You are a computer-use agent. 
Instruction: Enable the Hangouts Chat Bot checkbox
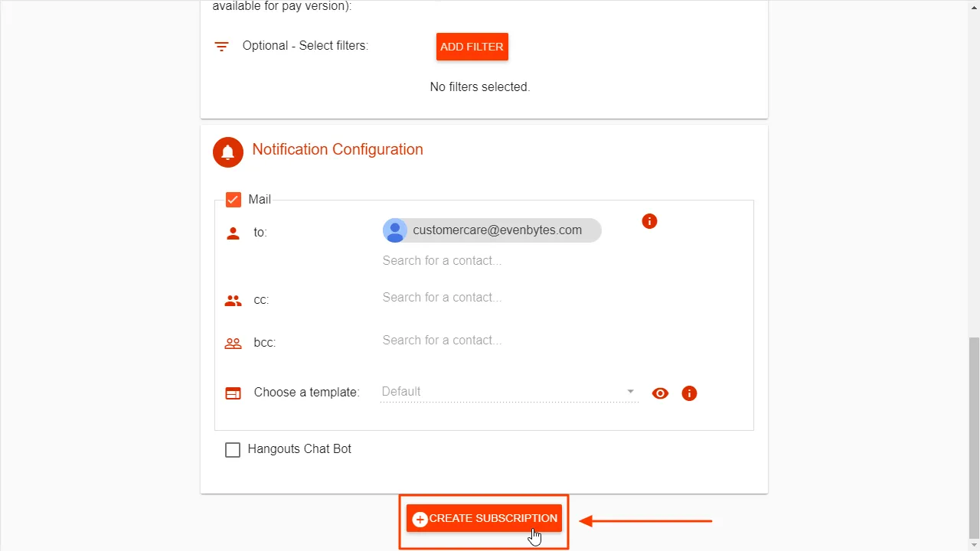233,450
